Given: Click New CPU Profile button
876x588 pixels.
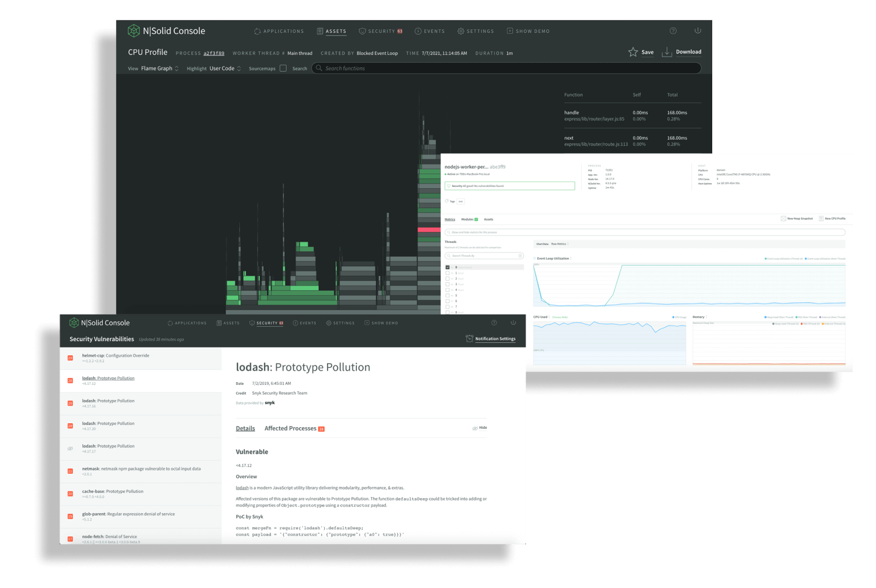Looking at the screenshot, I should coord(832,219).
